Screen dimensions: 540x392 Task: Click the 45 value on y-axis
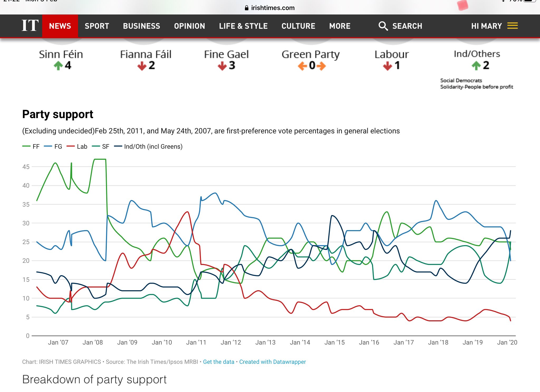[x=26, y=167]
